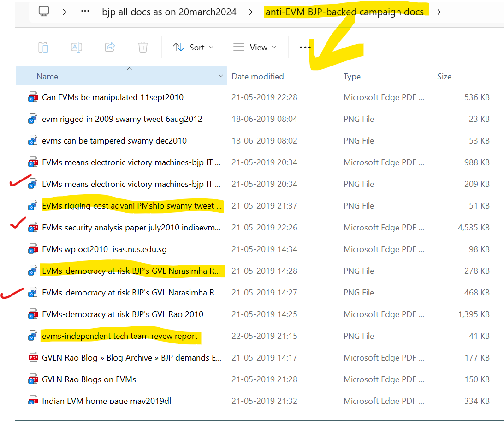This screenshot has width=504, height=421.
Task: Click the This PC monitor icon in breadcrumb
Action: 44,11
